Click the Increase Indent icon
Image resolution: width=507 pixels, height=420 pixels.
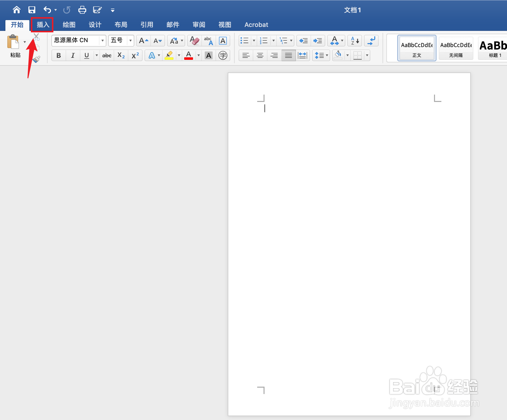point(318,41)
